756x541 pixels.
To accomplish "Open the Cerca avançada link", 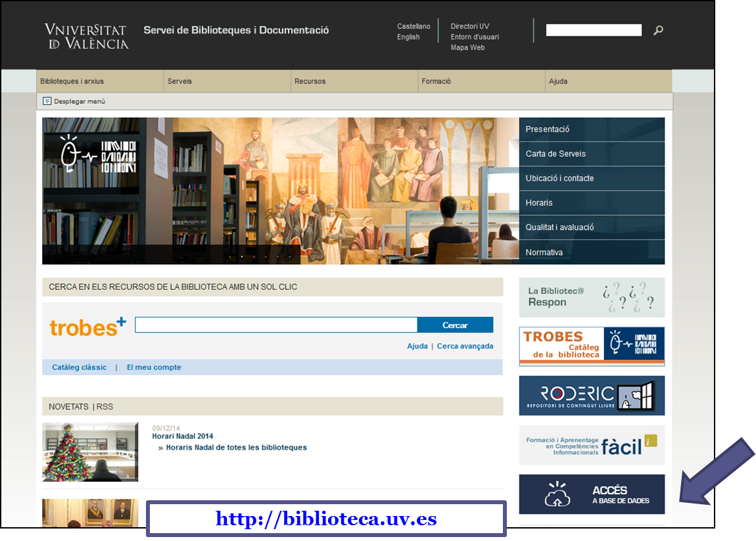I will coord(465,346).
